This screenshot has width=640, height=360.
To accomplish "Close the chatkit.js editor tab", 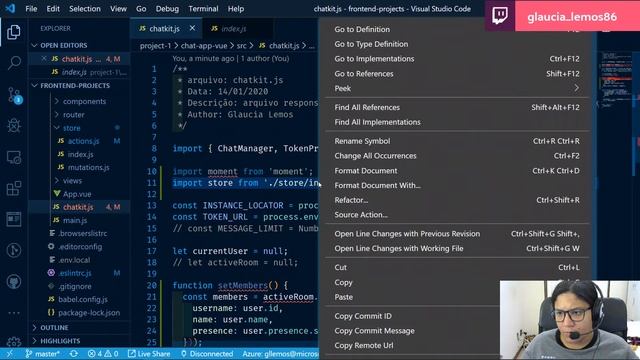I will (192, 28).
